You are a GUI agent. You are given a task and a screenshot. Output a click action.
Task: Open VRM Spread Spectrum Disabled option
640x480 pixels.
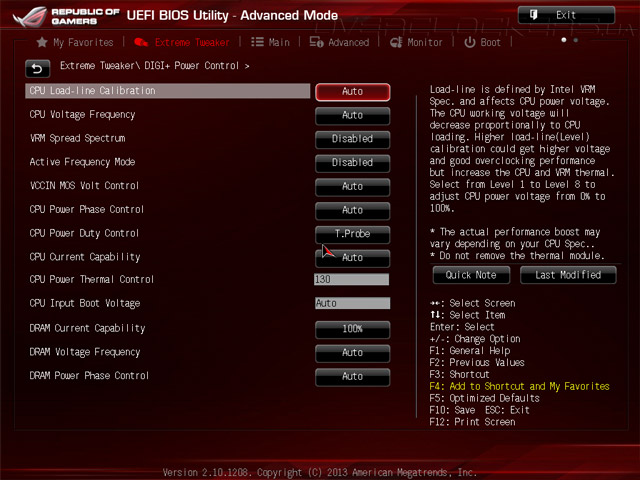coord(353,139)
